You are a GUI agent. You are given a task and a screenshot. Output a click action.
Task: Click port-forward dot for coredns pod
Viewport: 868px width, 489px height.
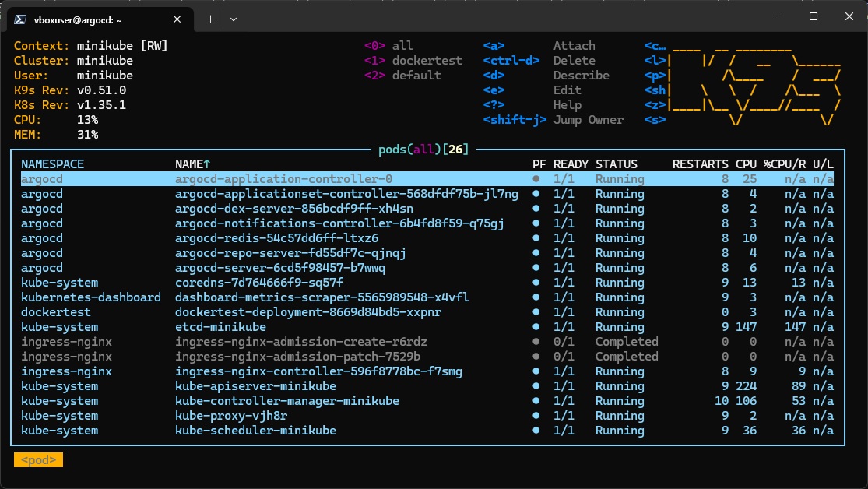(x=536, y=283)
